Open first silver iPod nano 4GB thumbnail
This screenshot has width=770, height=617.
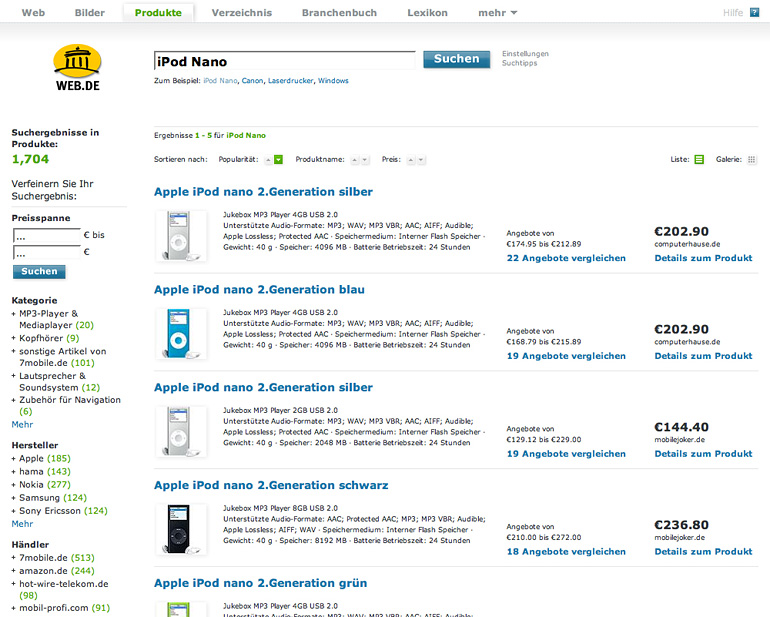(180, 236)
